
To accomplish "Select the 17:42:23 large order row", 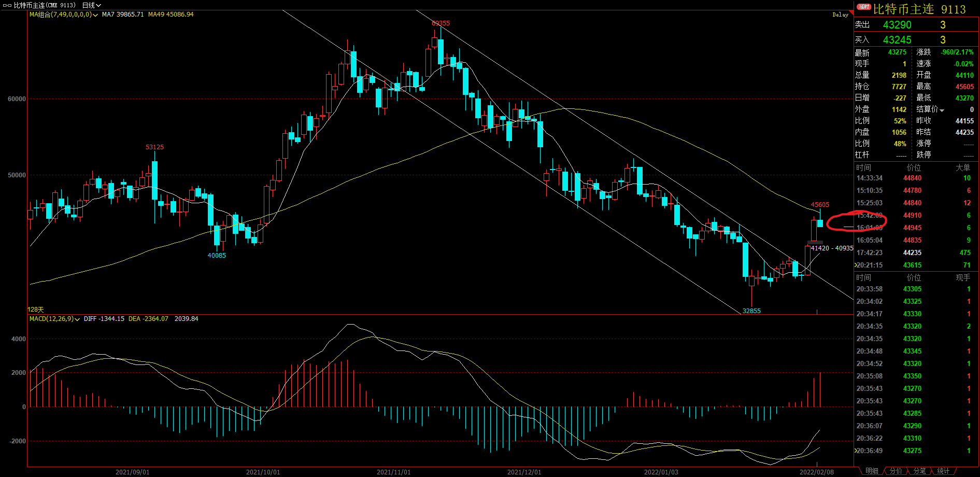I will click(915, 252).
